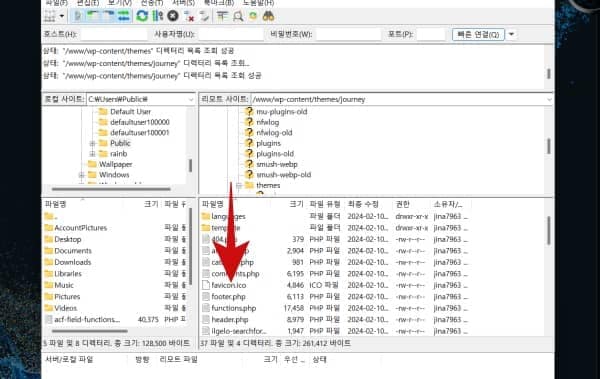Open the 서버(S) menu
The image size is (600, 379).
(x=183, y=3)
